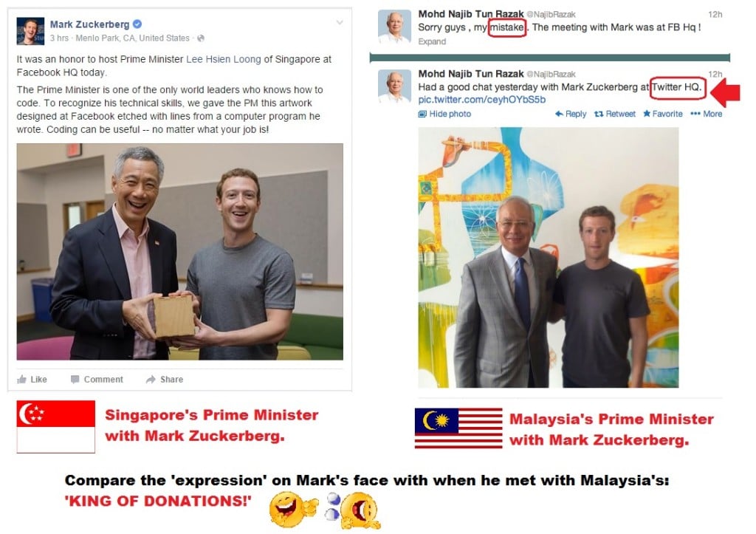Open the photo of Lee Hsien Loong with Zuckerberg
Screen dimensions: 756x534
point(180,252)
